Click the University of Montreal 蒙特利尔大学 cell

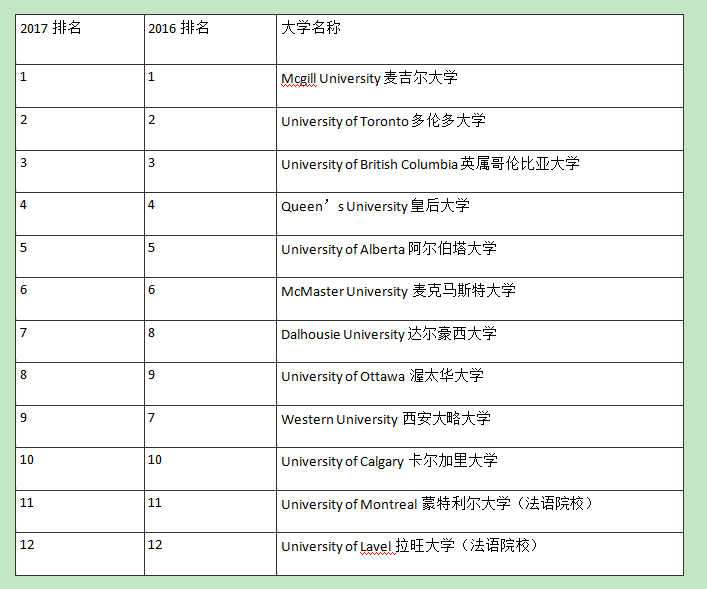(437, 504)
